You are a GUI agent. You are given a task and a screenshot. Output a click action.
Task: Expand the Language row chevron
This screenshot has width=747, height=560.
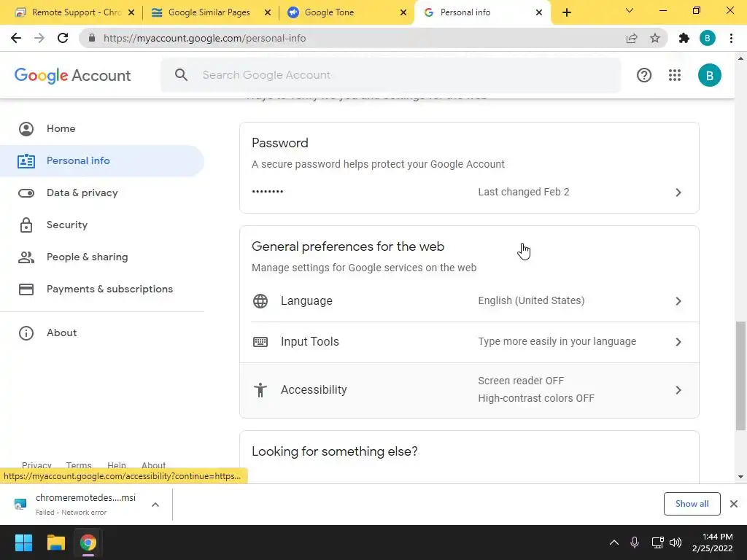pos(678,301)
